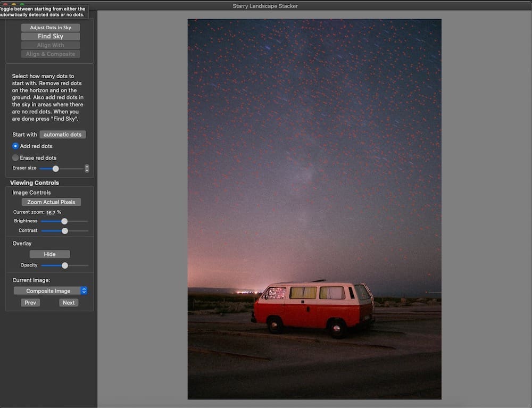Click the Opacity slider knob
This screenshot has width=532, height=408.
click(x=65, y=265)
